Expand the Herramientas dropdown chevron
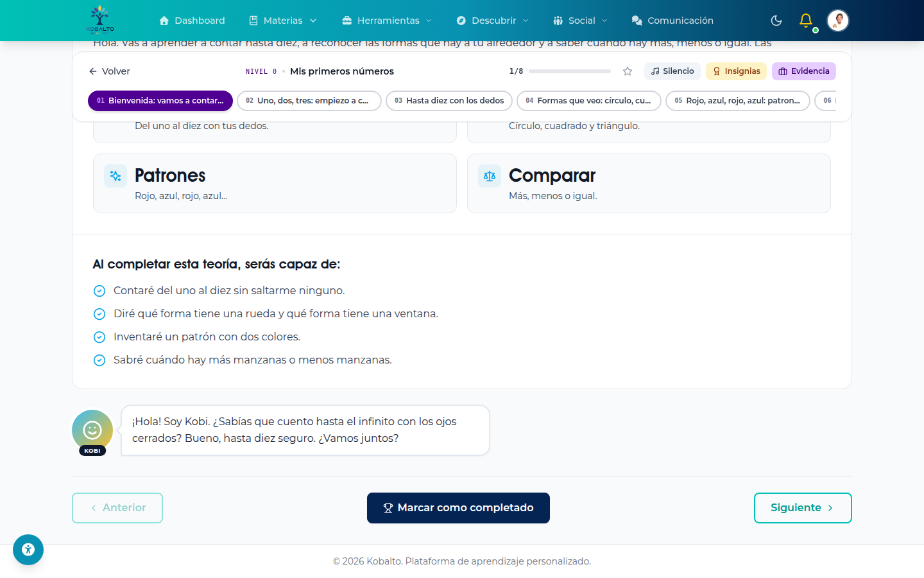The width and height of the screenshot is (924, 578). coord(429,21)
